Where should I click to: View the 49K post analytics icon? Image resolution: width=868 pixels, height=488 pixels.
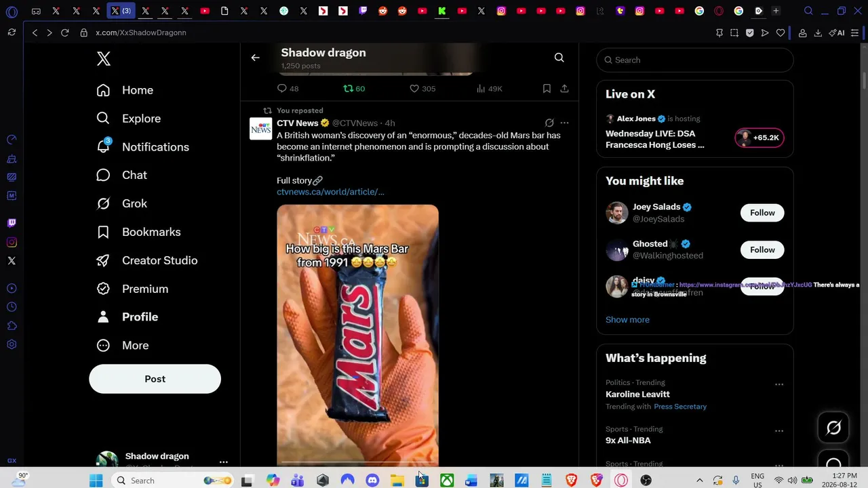click(489, 89)
